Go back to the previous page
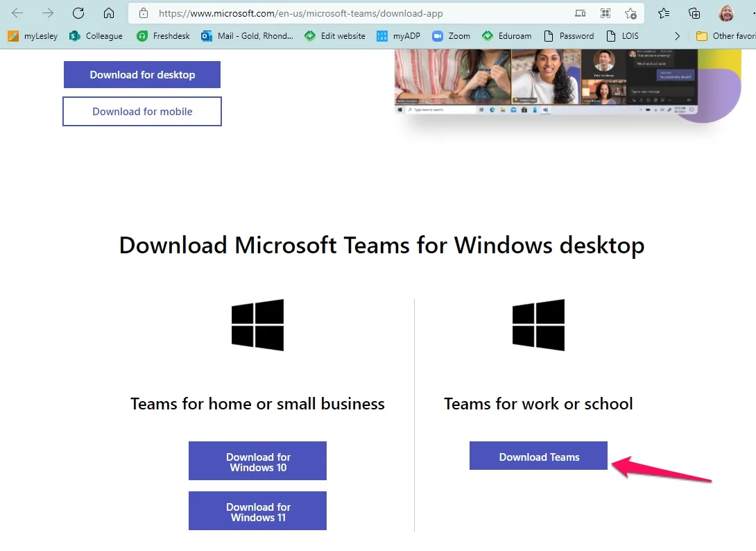The width and height of the screenshot is (756, 551). (17, 12)
